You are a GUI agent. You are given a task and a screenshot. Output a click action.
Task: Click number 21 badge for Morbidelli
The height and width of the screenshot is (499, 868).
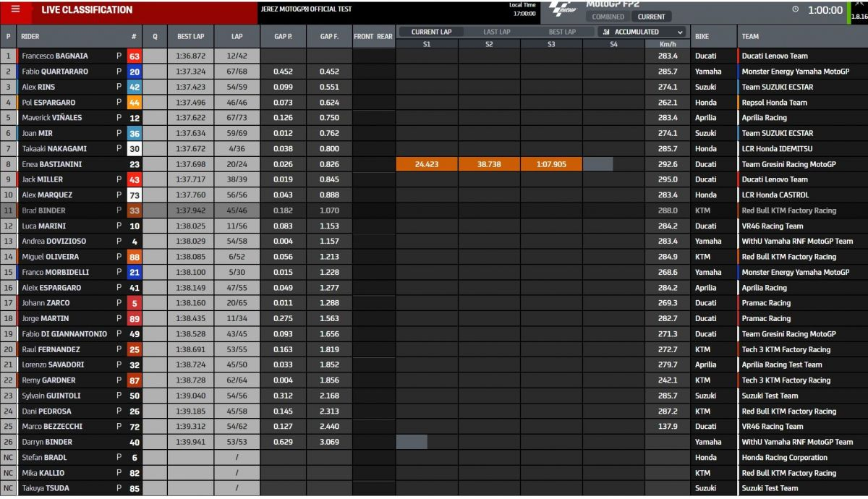pyautogui.click(x=135, y=272)
